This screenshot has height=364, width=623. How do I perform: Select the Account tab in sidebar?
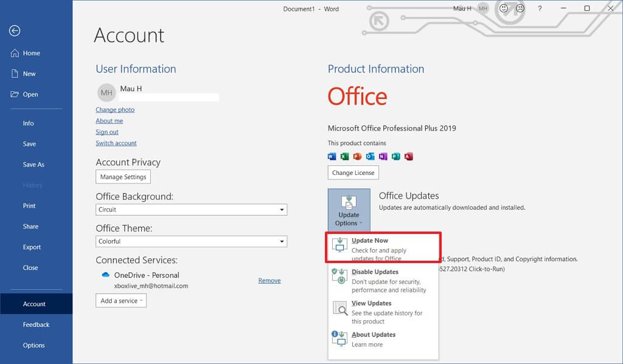(36, 304)
